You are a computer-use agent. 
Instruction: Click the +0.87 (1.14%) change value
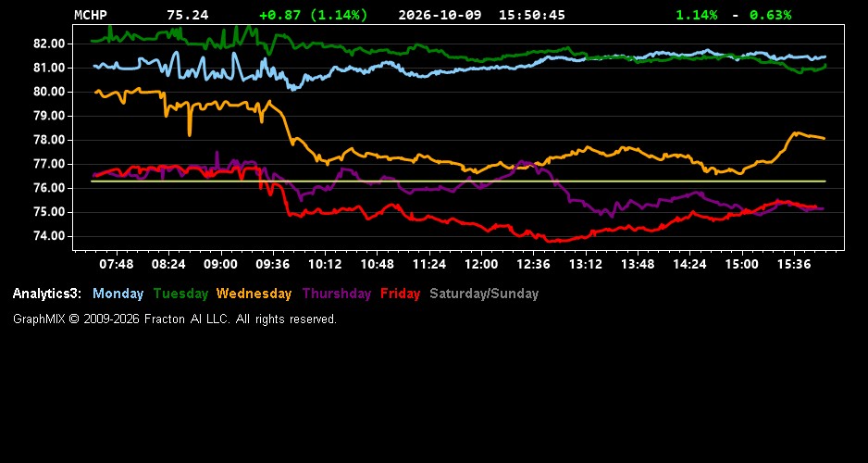click(x=314, y=15)
